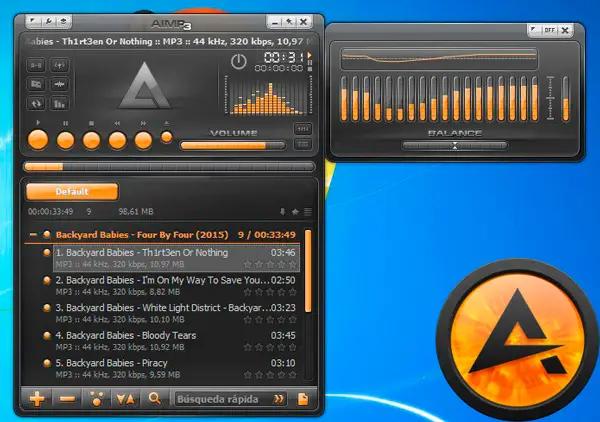The width and height of the screenshot is (600, 422).
Task: Rate Th1rt3en Or Nothing five stars
Action: point(293,264)
